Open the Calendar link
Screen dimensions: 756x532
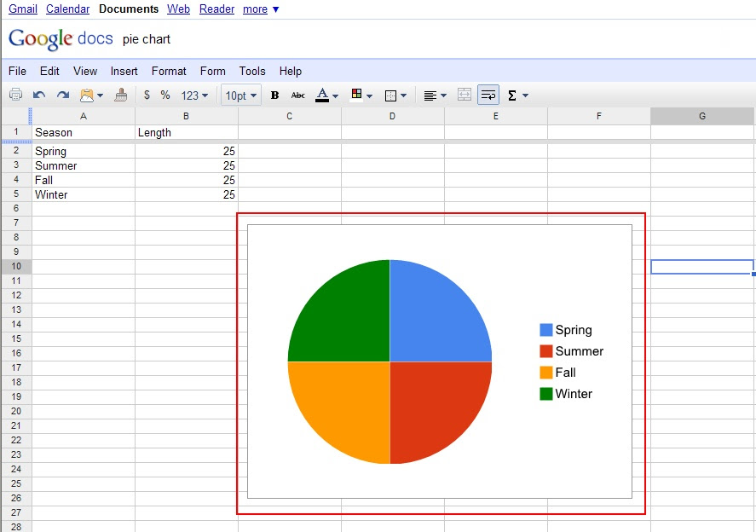67,9
